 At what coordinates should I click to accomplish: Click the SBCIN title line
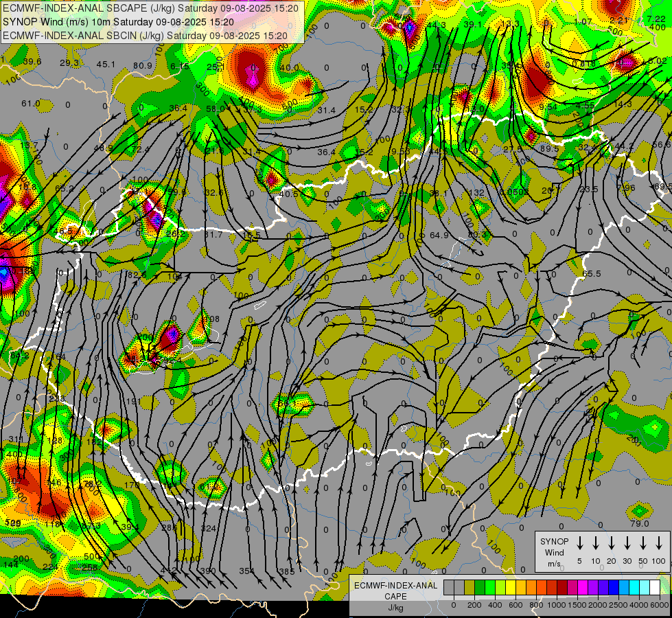[145, 36]
